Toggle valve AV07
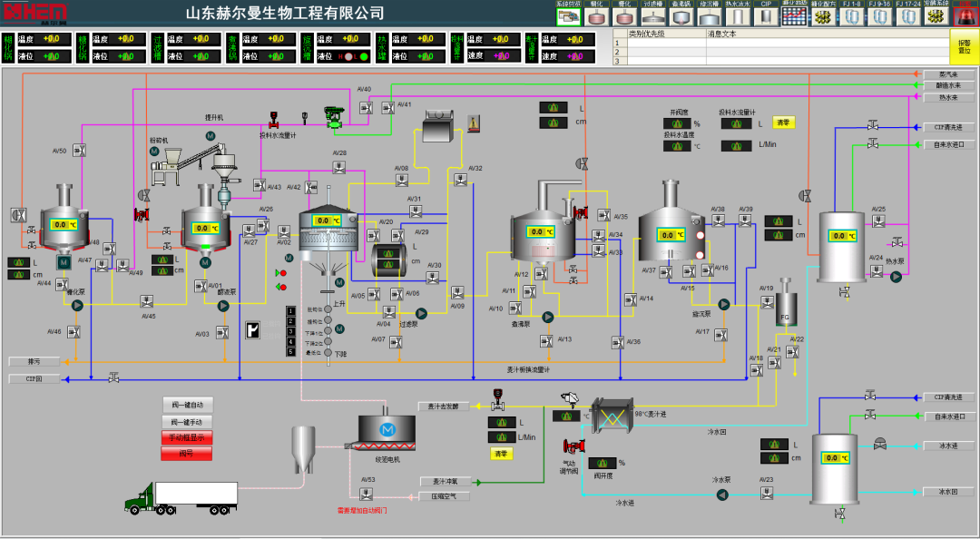The height and width of the screenshot is (539, 980). [x=396, y=342]
